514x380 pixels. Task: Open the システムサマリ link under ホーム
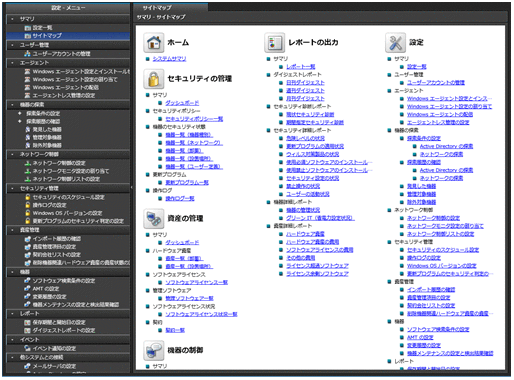[x=169, y=59]
